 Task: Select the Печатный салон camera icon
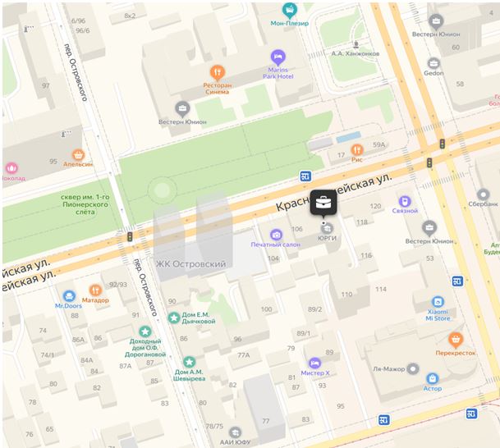(x=276, y=235)
